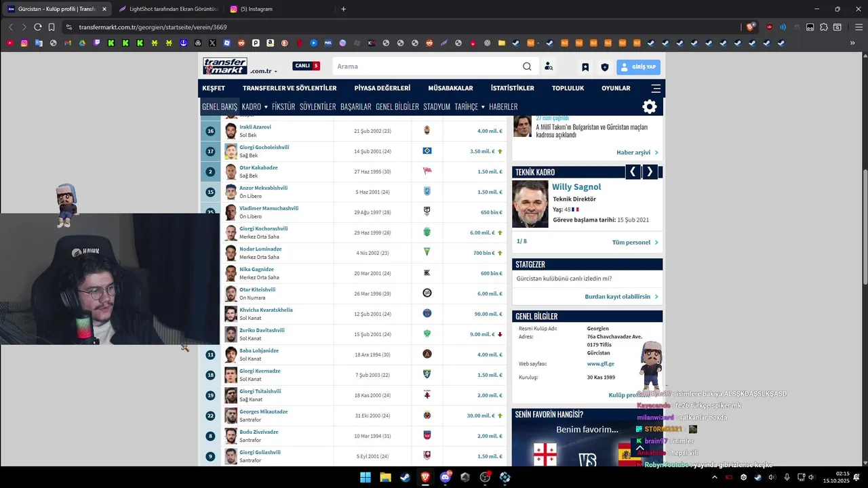Image resolution: width=868 pixels, height=488 pixels.
Task: Open the detailed person search icon
Action: pos(549,66)
